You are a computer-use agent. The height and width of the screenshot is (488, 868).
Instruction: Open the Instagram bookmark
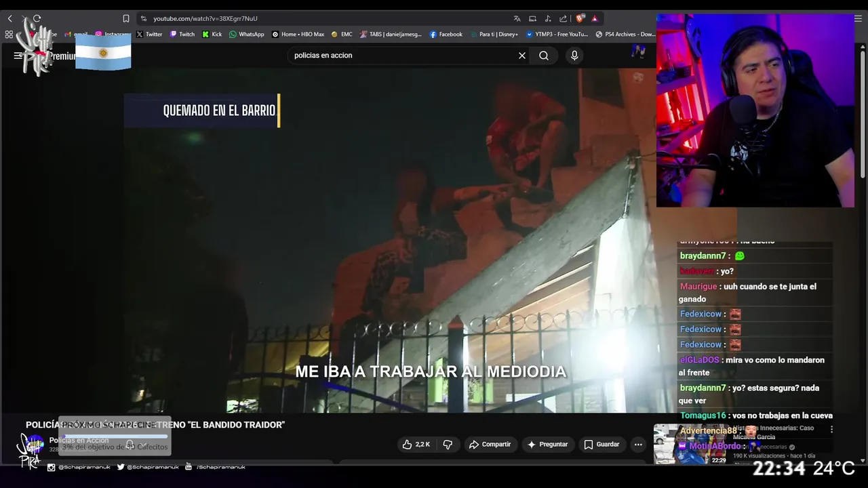[x=112, y=34]
